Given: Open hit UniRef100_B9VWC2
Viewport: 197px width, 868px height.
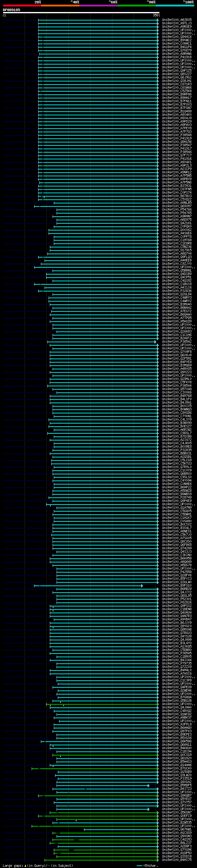Looking at the screenshot, I should point(176,40).
